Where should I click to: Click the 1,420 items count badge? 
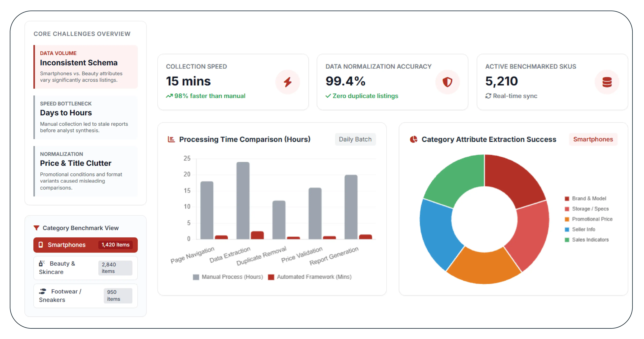[x=115, y=245]
